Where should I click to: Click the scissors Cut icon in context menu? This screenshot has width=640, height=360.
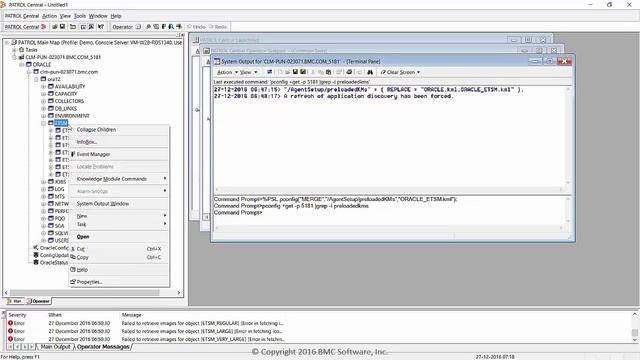73,249
